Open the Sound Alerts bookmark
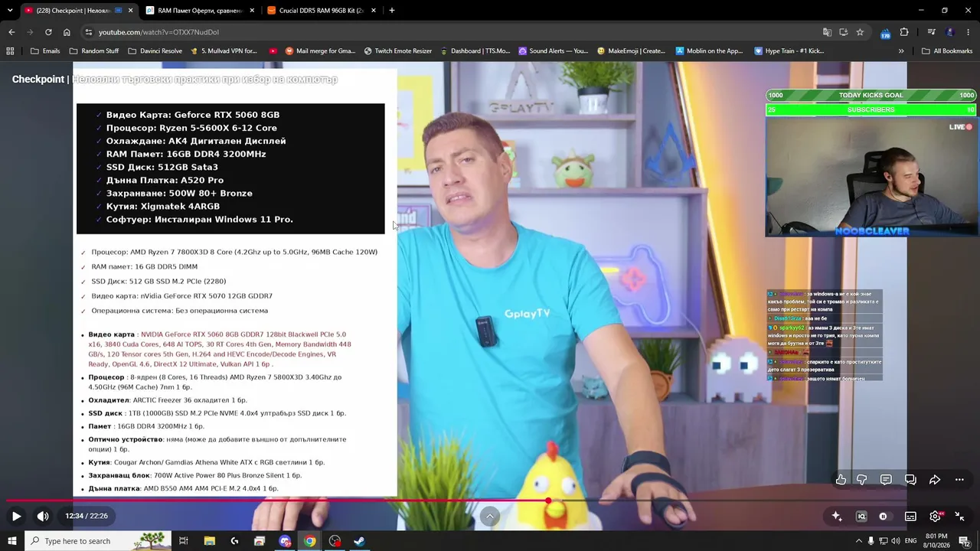This screenshot has height=551, width=980. coord(554,51)
